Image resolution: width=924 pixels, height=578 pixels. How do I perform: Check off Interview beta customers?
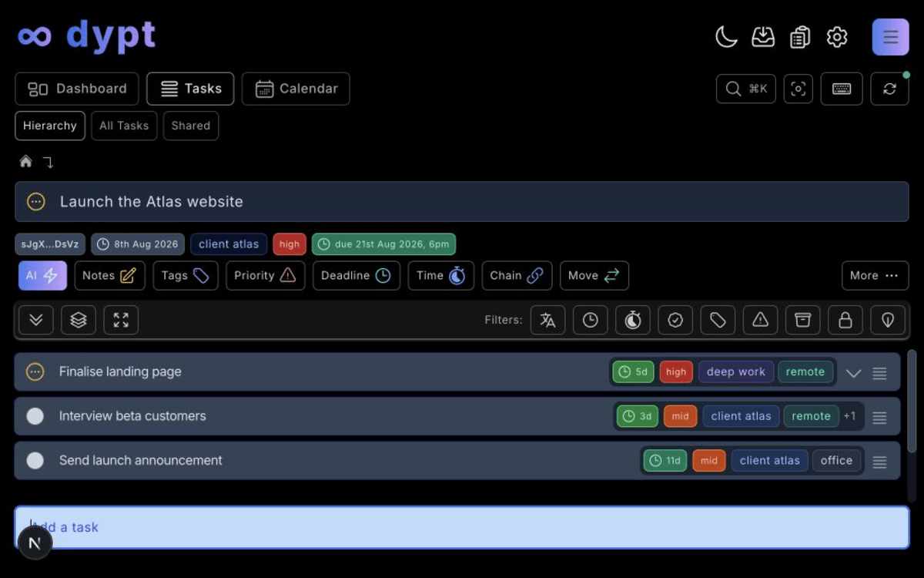[35, 416]
